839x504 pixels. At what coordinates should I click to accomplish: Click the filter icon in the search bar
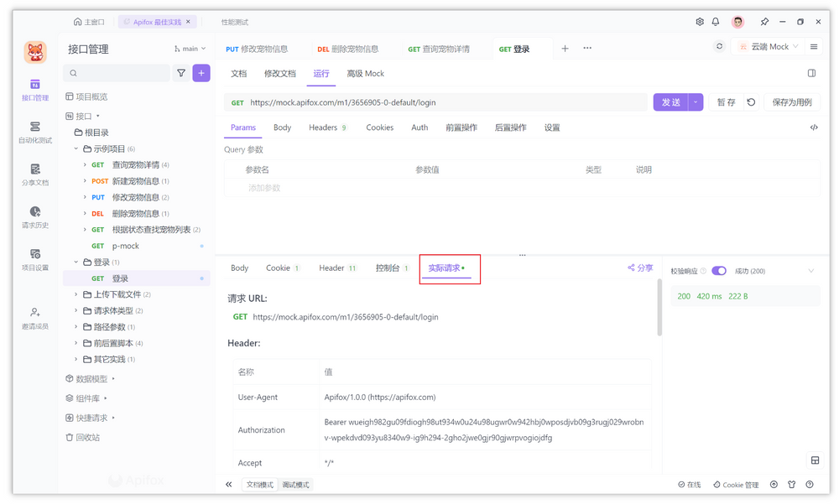[x=182, y=74]
